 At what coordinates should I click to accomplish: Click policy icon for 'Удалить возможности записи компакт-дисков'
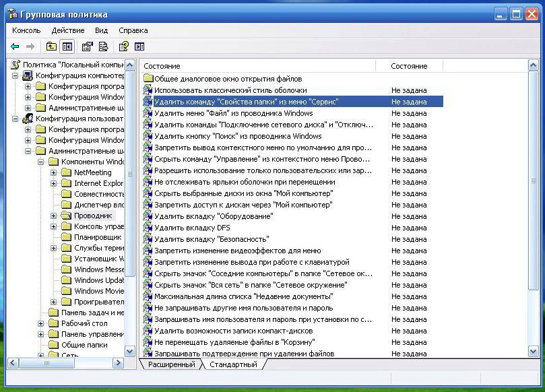tap(148, 331)
